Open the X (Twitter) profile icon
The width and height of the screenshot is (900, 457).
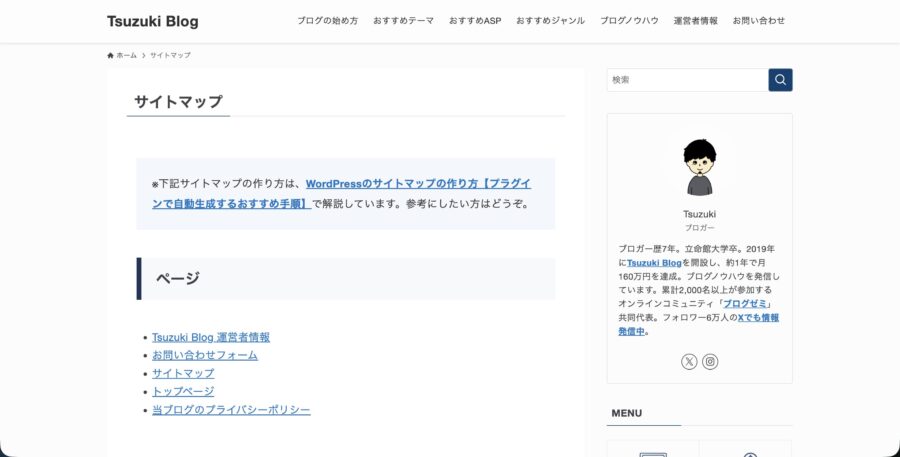pyautogui.click(x=689, y=362)
